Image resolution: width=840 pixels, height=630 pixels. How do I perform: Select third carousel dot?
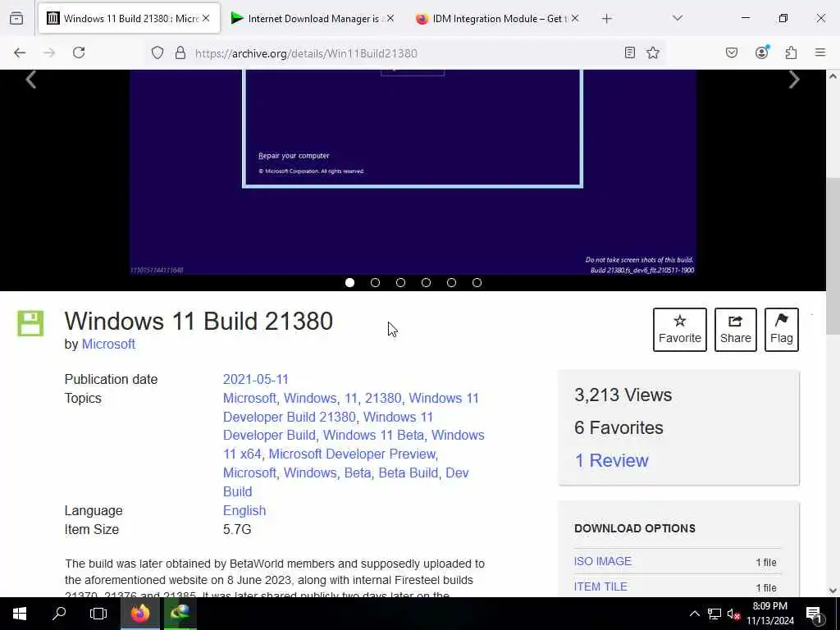coord(400,282)
